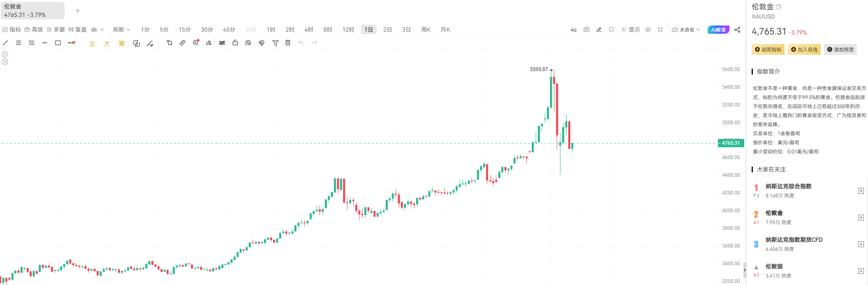Click the AI解读 button
The height and width of the screenshot is (285, 868).
[x=718, y=30]
